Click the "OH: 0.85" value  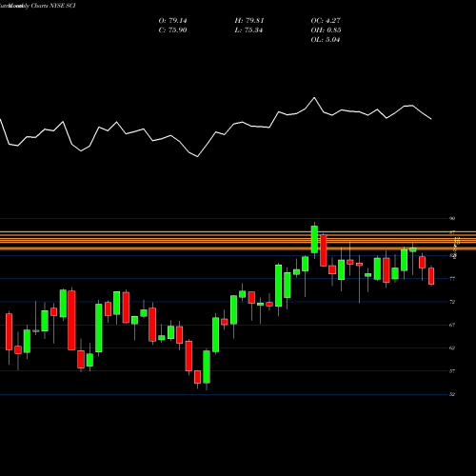coord(326,30)
